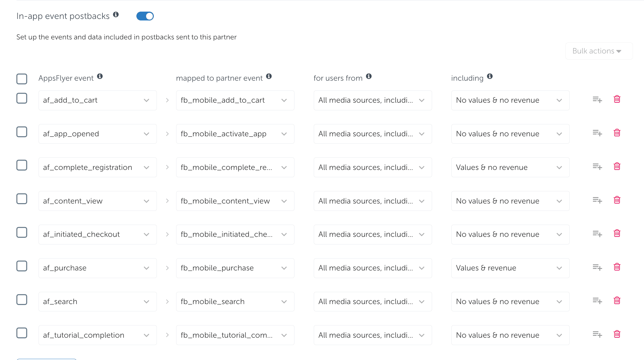Check the af_tutorial_completion row checkbox
Viewport: 644px width, 360px height.
(22, 333)
